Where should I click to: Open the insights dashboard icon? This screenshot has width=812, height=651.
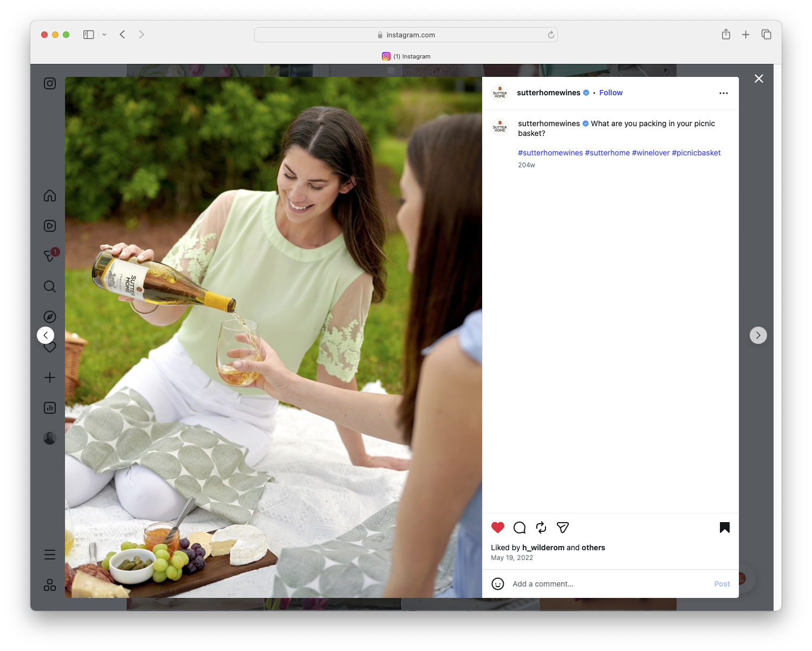[x=49, y=408]
